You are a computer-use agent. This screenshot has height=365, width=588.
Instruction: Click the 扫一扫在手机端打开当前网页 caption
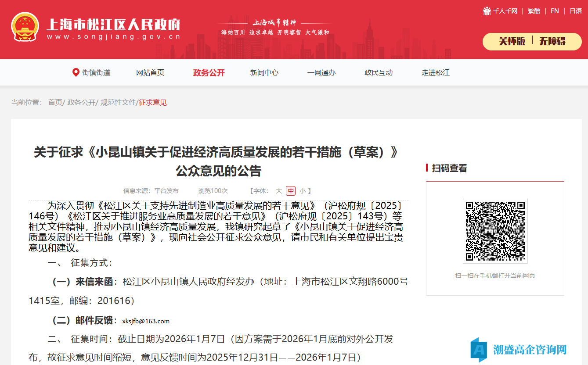(x=495, y=276)
